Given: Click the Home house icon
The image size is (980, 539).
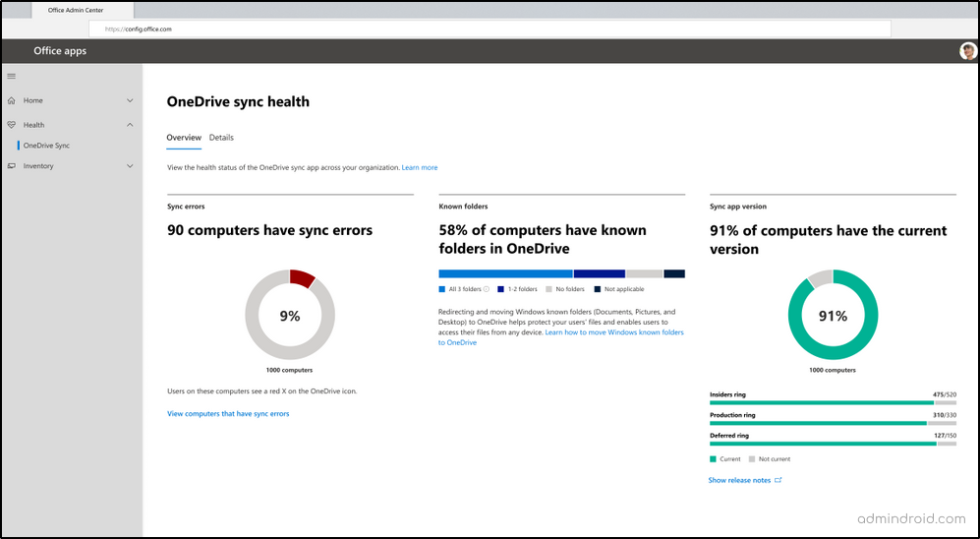Looking at the screenshot, I should tap(11, 100).
